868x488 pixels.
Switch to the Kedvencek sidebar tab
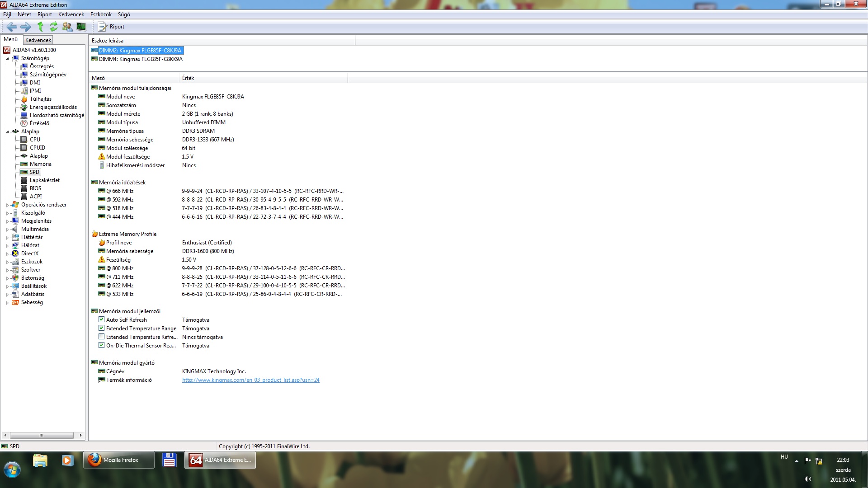tap(38, 40)
